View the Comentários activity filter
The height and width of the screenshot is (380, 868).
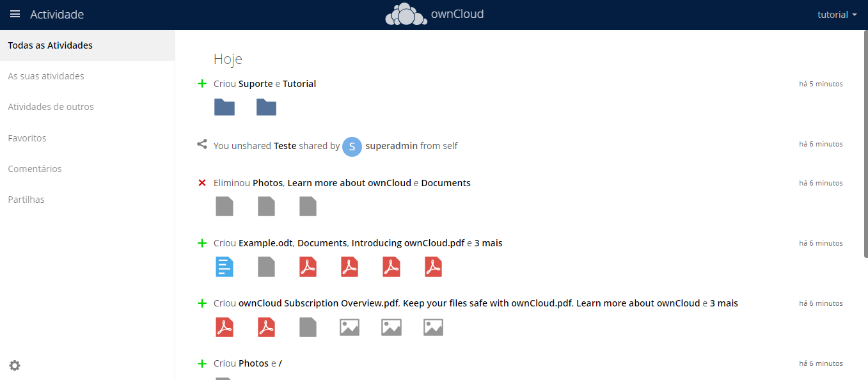click(87, 169)
